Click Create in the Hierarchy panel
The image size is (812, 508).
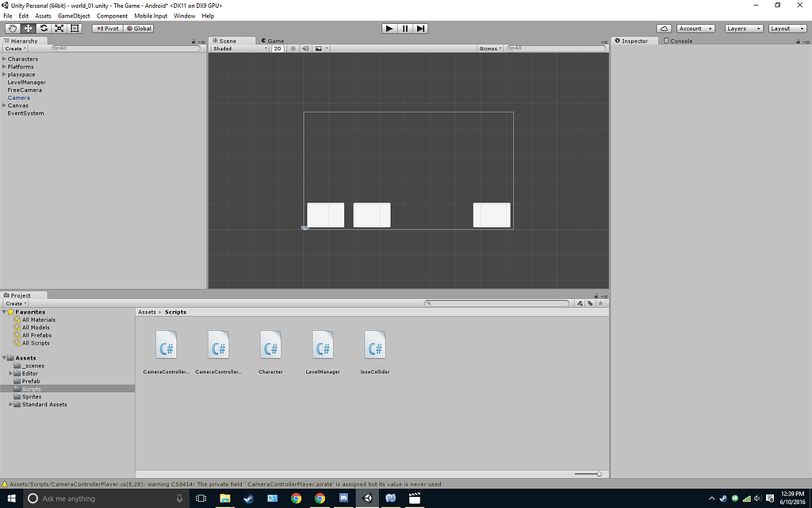(x=14, y=48)
